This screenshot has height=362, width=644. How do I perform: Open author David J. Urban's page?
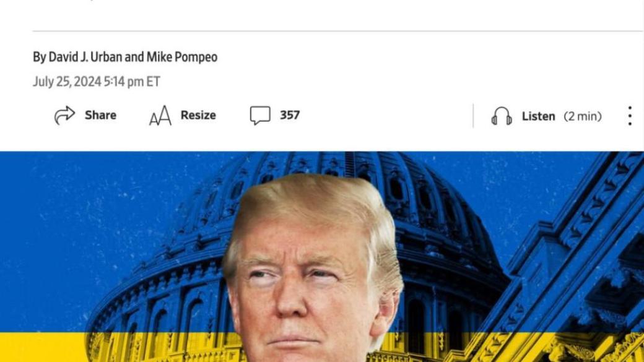click(85, 57)
